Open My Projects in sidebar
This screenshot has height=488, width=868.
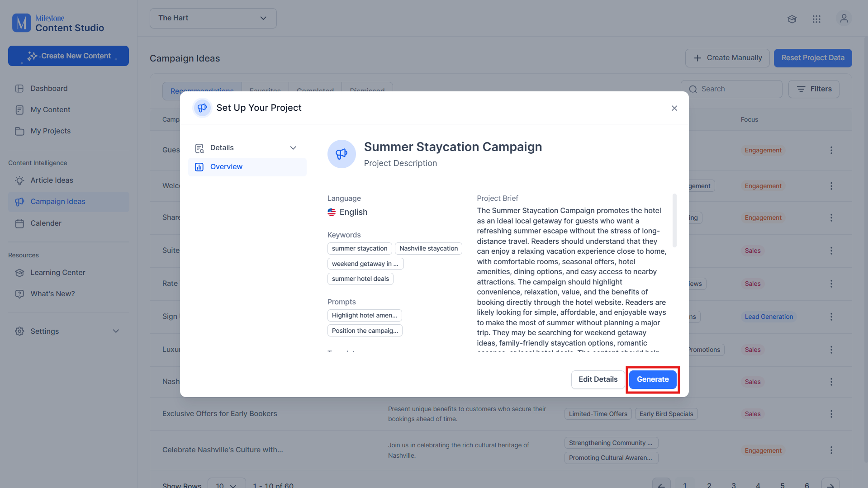(x=50, y=131)
